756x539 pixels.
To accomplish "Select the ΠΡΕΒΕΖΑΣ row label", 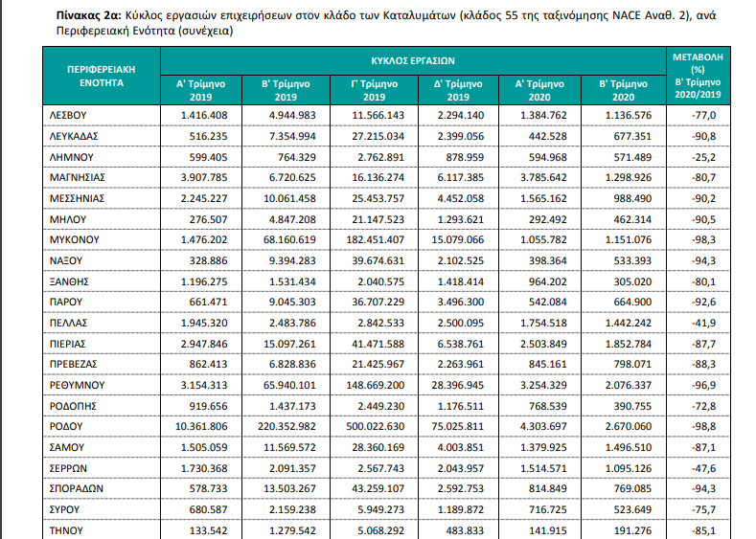I will click(x=73, y=365).
